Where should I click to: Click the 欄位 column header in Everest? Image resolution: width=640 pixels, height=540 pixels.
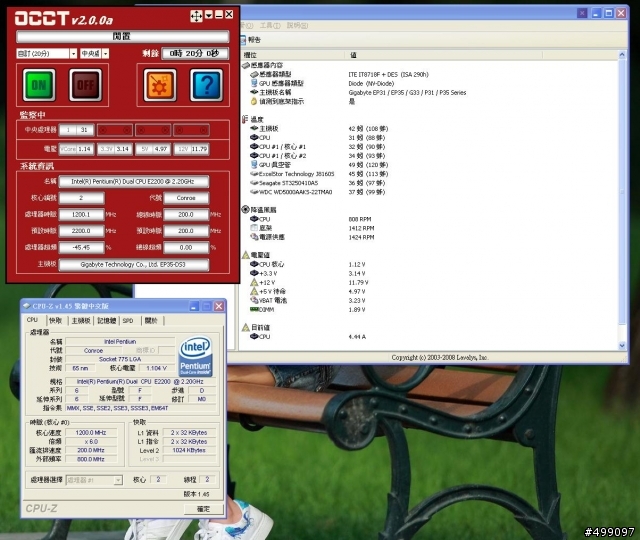pyautogui.click(x=292, y=55)
